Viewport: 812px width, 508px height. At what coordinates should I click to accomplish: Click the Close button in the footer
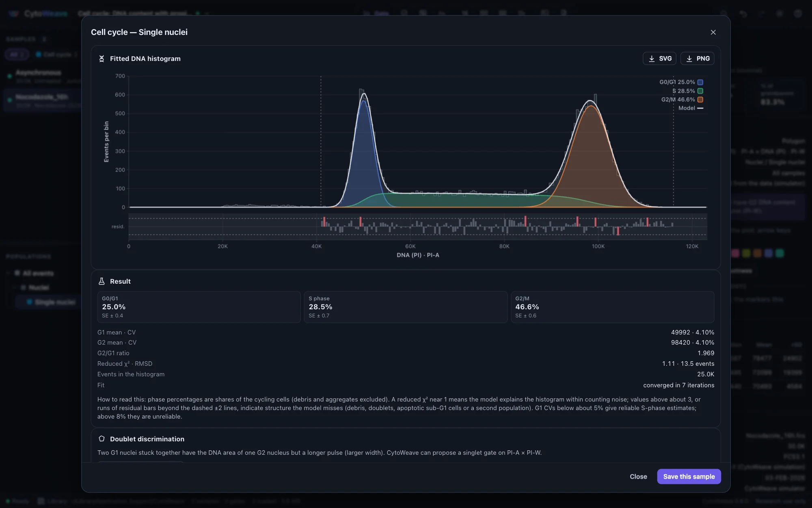[x=638, y=476]
